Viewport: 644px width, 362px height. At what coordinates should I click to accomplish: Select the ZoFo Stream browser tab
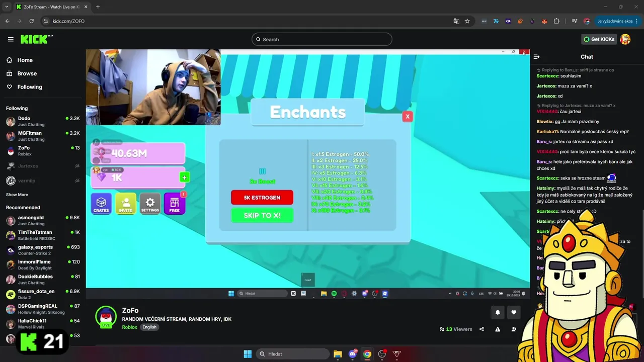coord(51,7)
